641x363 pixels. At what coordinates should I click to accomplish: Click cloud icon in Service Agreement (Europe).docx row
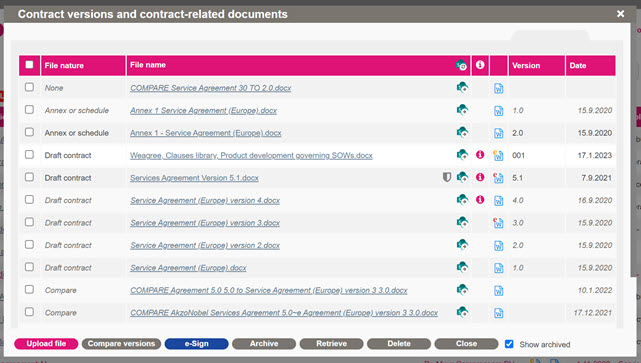(x=462, y=267)
